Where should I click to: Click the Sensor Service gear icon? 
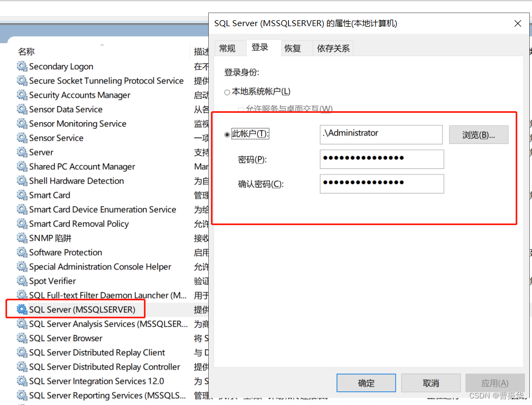(22, 138)
